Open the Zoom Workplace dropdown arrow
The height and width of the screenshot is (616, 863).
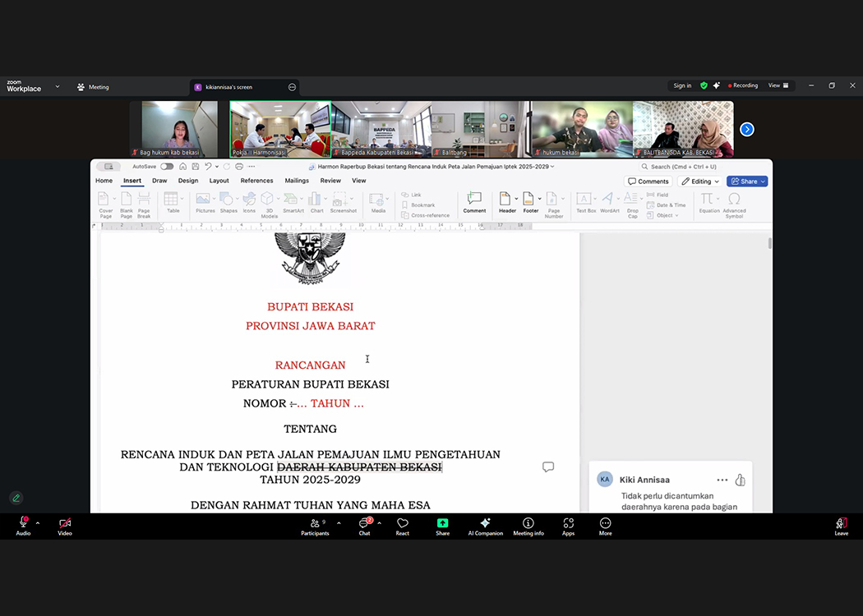pos(58,86)
